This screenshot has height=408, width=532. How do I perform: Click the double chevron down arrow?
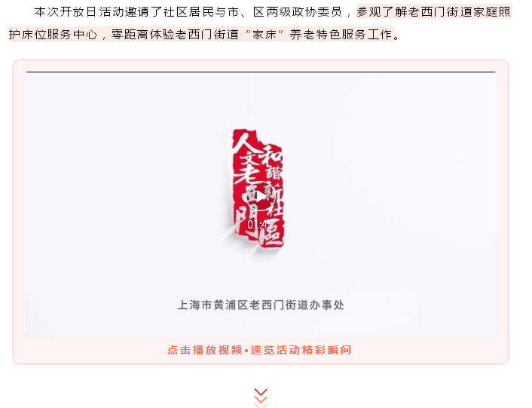pyautogui.click(x=261, y=394)
